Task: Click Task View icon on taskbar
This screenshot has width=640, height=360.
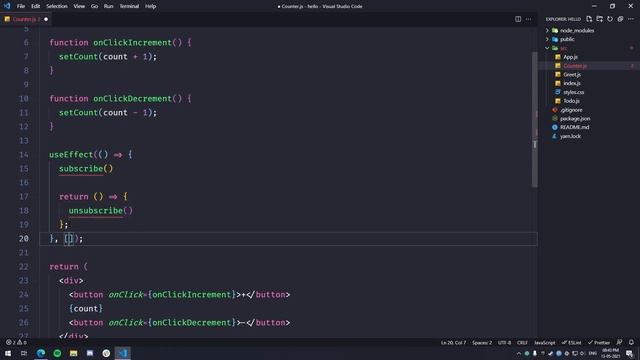Action: click(24, 353)
